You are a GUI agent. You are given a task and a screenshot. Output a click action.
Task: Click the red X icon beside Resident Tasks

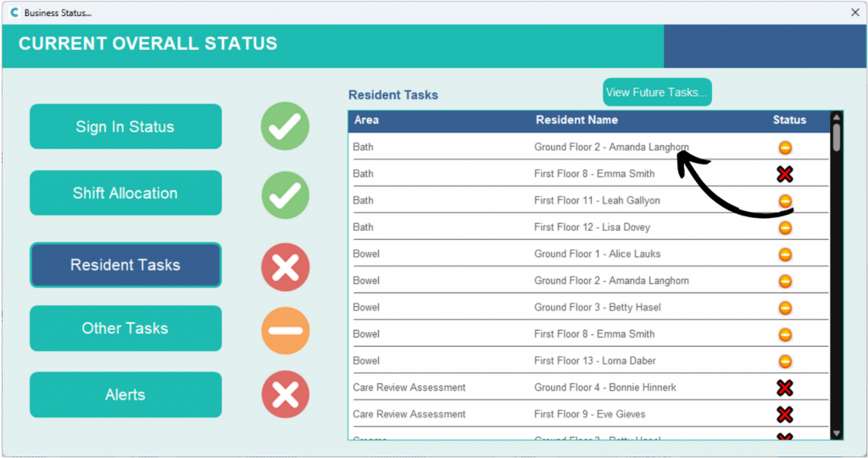click(285, 266)
